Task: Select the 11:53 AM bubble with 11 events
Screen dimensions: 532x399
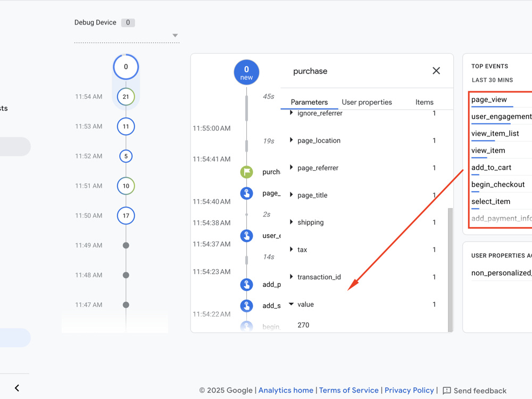Action: [126, 127]
